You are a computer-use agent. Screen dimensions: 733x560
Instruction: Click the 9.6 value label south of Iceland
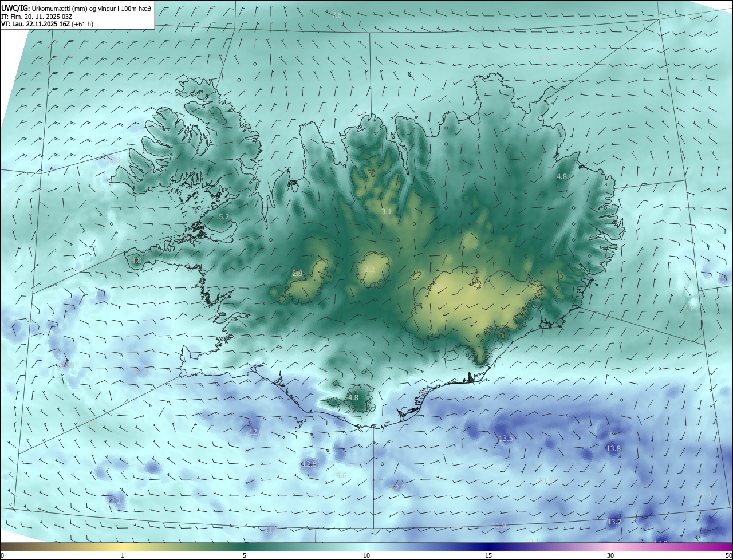(x=341, y=475)
